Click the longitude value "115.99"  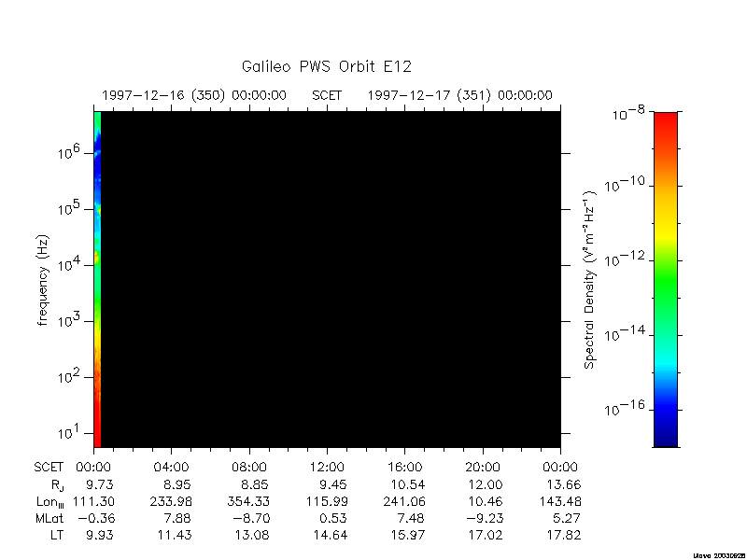[327, 501]
